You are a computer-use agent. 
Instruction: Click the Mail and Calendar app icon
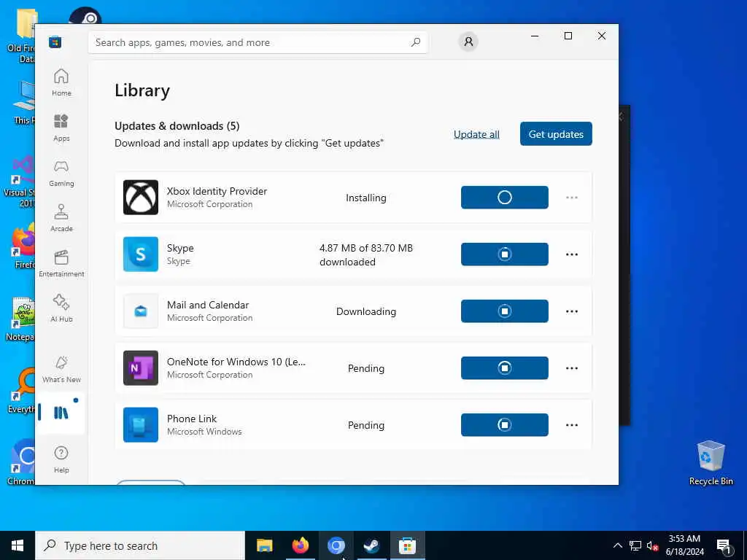[x=141, y=311]
